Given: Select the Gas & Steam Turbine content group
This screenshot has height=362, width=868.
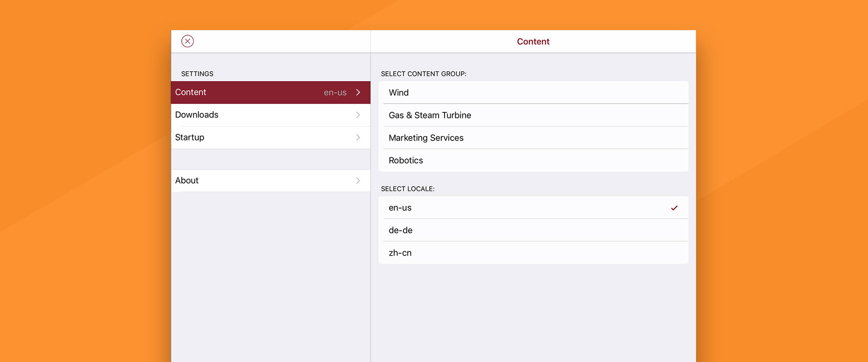Looking at the screenshot, I should coord(533,115).
